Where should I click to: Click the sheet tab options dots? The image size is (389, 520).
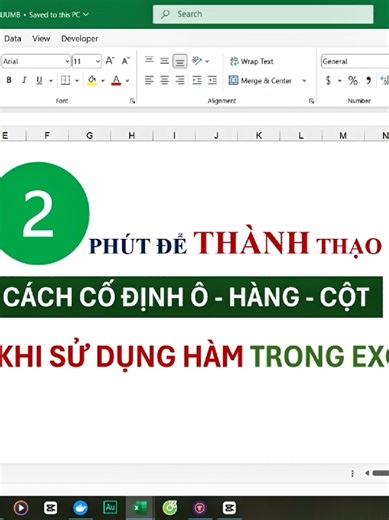click(x=352, y=473)
